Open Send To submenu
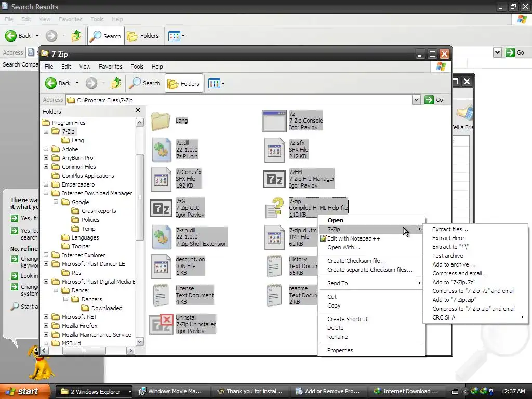 pyautogui.click(x=371, y=283)
